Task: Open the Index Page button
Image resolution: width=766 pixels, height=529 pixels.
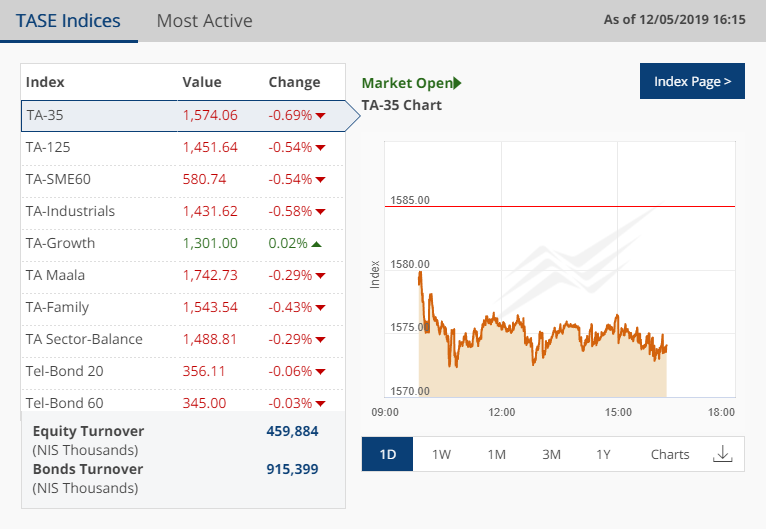Action: coord(692,81)
